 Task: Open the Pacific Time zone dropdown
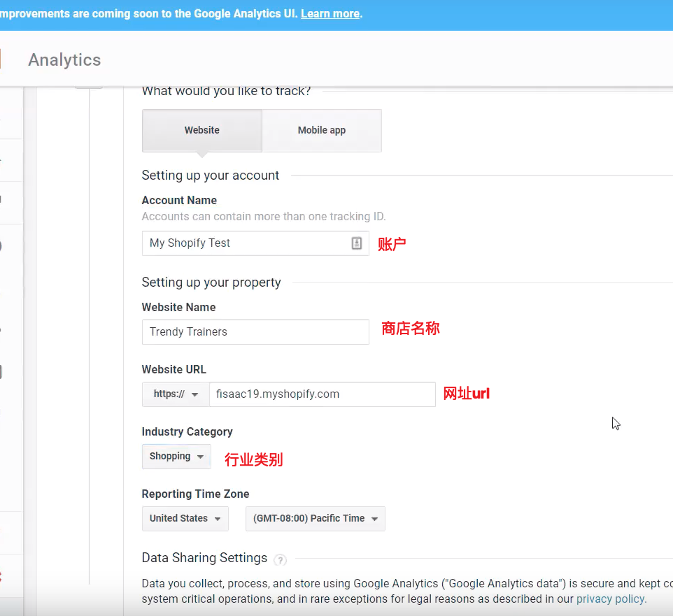pos(315,519)
